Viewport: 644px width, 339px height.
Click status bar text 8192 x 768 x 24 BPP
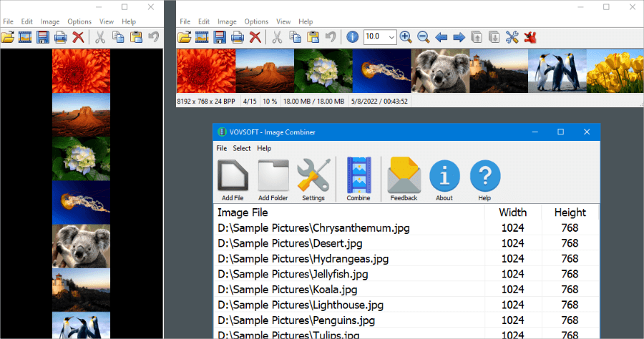tap(206, 102)
